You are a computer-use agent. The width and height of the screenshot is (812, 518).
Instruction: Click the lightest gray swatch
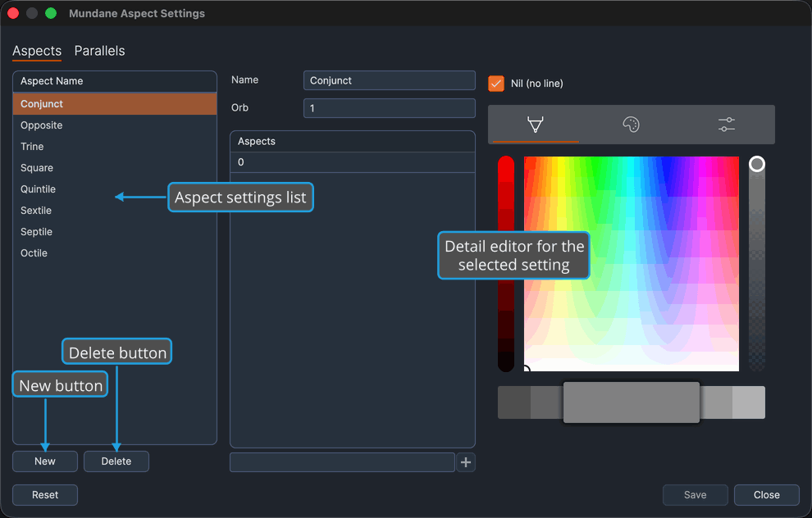[749, 402]
